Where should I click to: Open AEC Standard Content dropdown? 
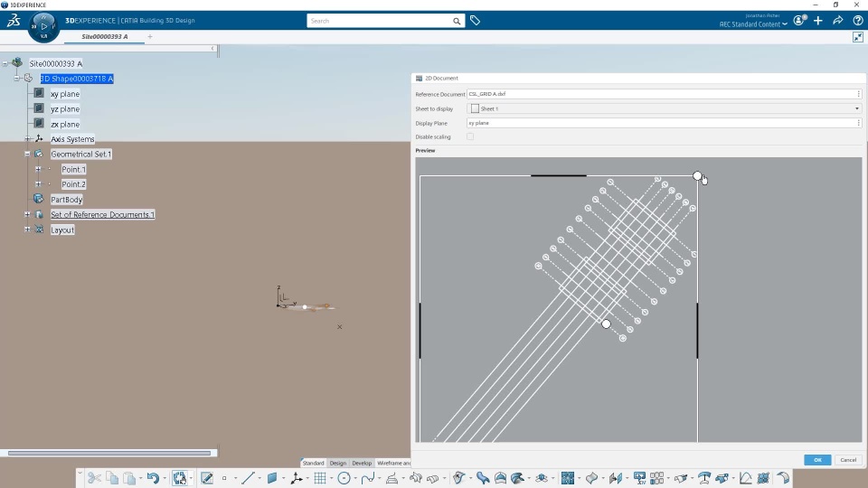pyautogui.click(x=753, y=24)
